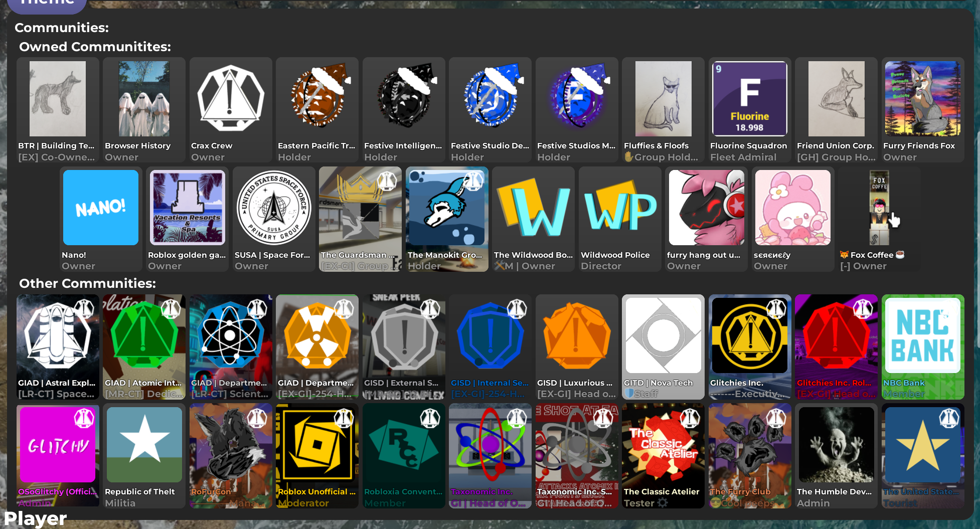Click the Fox Coffee community name
980x529 pixels.
click(x=872, y=255)
